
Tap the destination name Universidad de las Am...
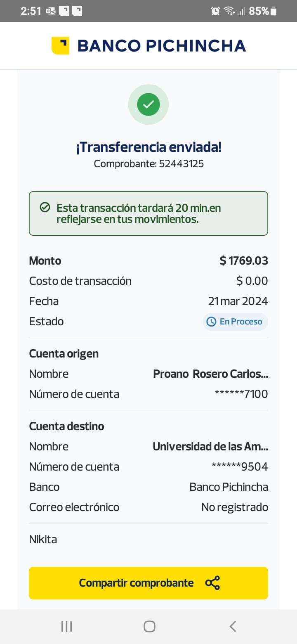click(x=210, y=446)
